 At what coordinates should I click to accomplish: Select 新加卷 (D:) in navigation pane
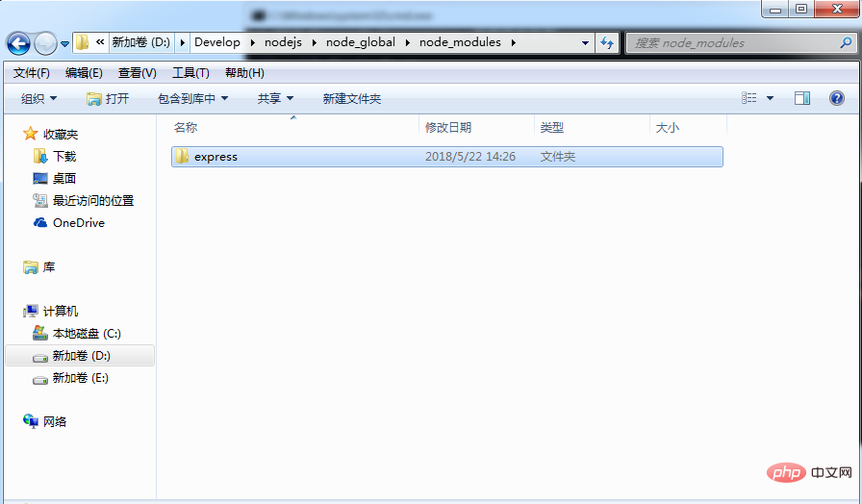(82, 356)
